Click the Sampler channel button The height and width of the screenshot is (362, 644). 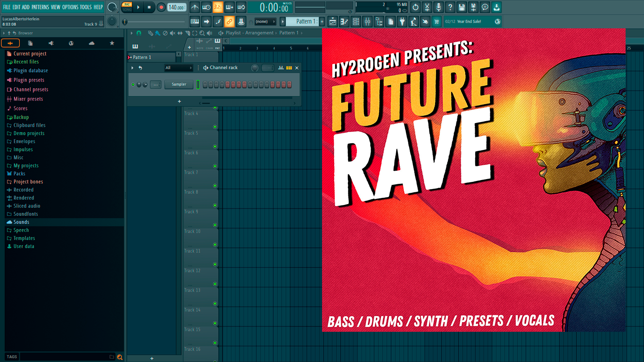[179, 84]
